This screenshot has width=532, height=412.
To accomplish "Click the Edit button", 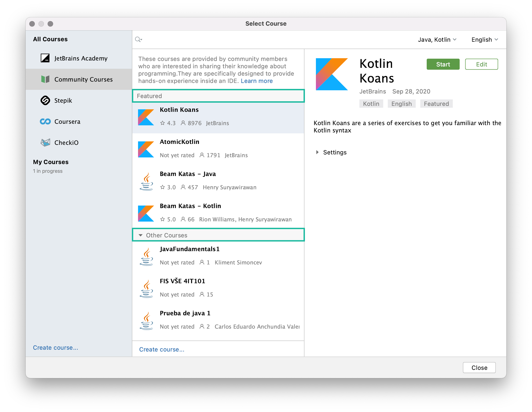I will pyautogui.click(x=481, y=64).
